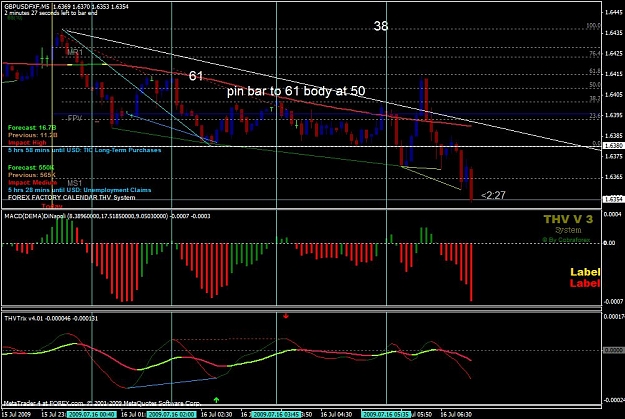Screen dimensions: 625x419
Task: Click the 2009.07.16 00:40 time marker
Action: [x=92, y=414]
